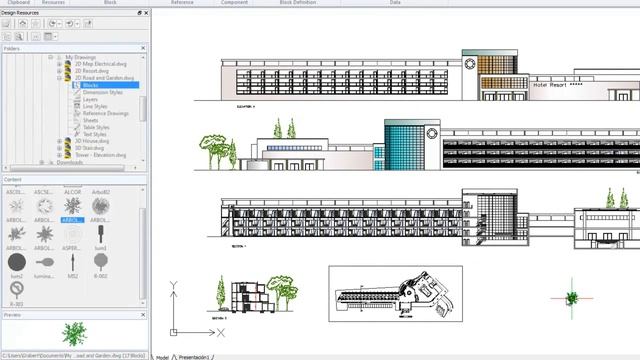This screenshot has height=360, width=640.
Task: Click the Folders pane vertical scrollbar
Action: coord(143,109)
